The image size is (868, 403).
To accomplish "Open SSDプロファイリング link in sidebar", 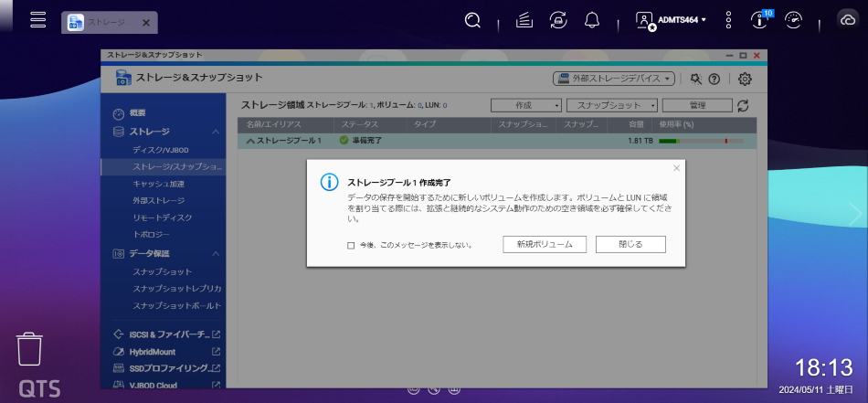I will tap(168, 368).
